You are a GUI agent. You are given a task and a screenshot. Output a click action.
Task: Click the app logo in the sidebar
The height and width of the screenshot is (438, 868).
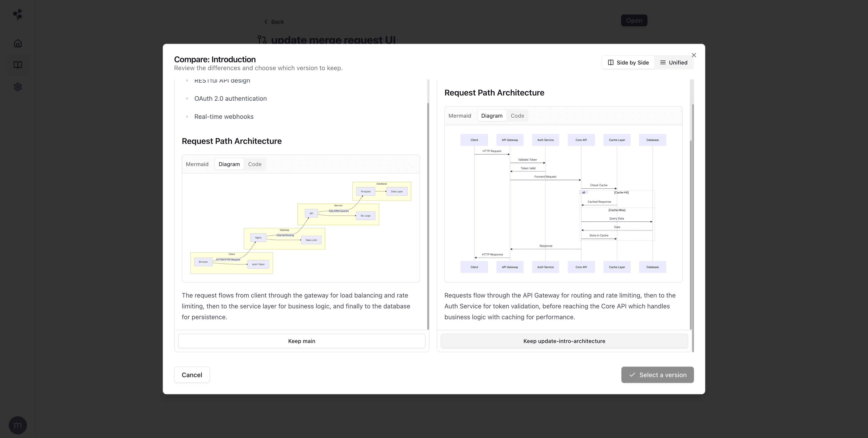point(18,14)
